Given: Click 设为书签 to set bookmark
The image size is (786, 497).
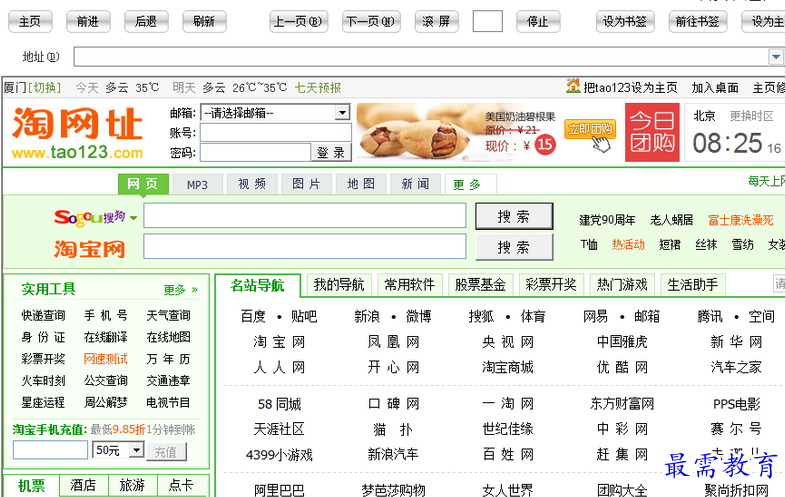Looking at the screenshot, I should (626, 22).
